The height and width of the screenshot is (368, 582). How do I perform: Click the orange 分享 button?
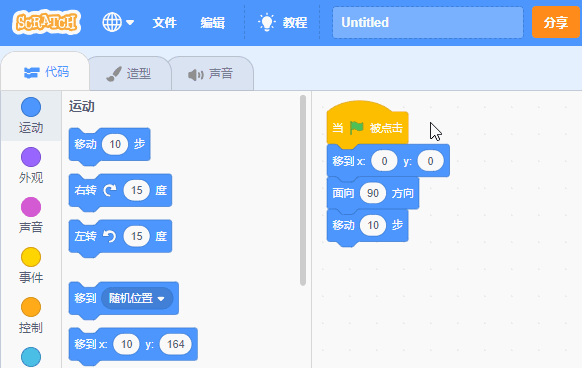[556, 22]
